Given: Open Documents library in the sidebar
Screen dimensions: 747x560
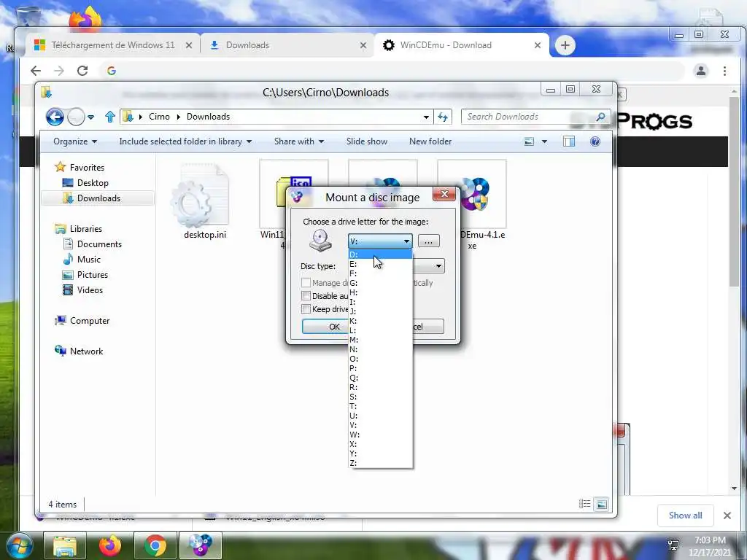Looking at the screenshot, I should pyautogui.click(x=99, y=244).
